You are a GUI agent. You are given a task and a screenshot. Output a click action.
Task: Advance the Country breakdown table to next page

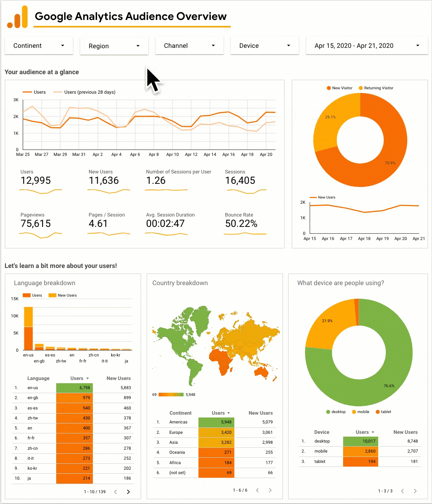[270, 490]
